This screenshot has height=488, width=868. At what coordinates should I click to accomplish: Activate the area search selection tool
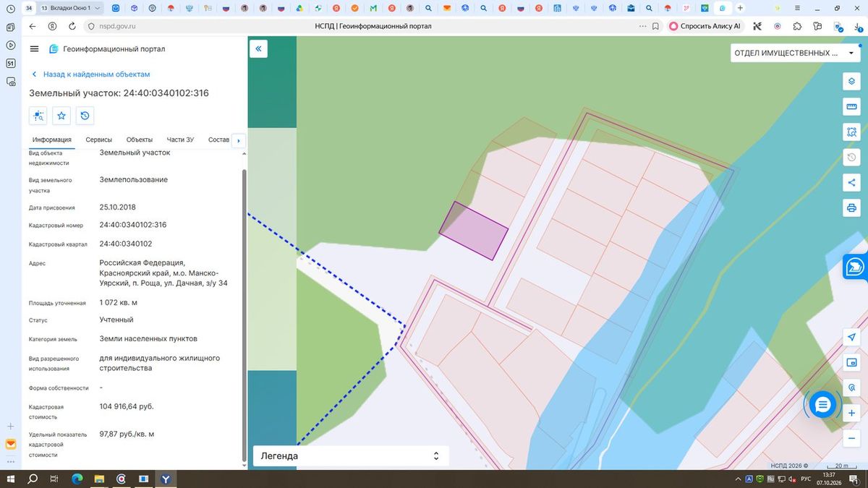click(x=851, y=132)
